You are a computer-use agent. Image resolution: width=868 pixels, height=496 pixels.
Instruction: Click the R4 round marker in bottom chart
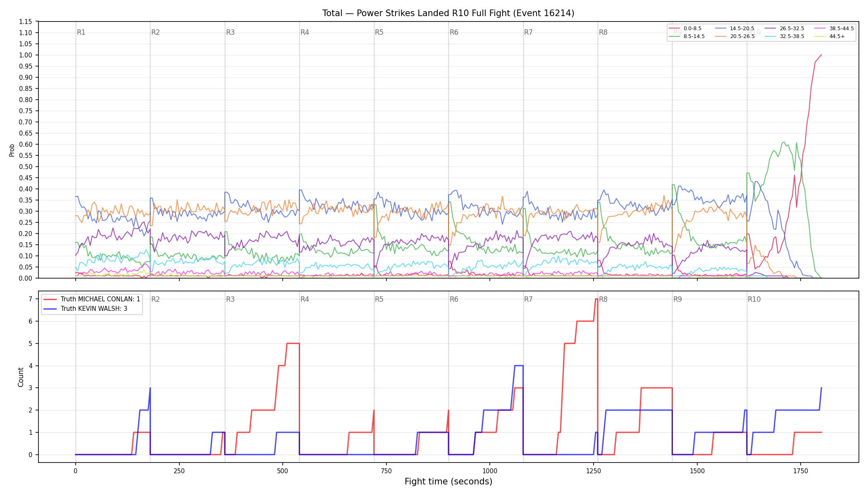[x=305, y=299]
